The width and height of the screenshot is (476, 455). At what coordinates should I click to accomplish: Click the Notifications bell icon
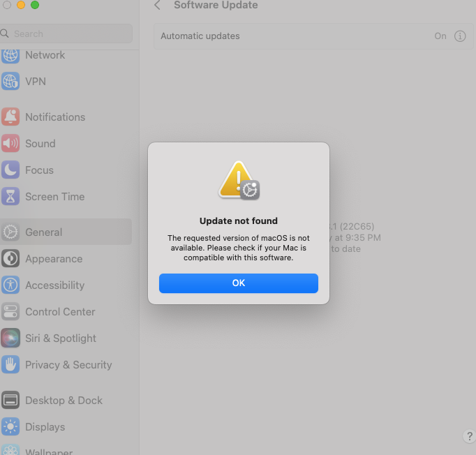10,117
